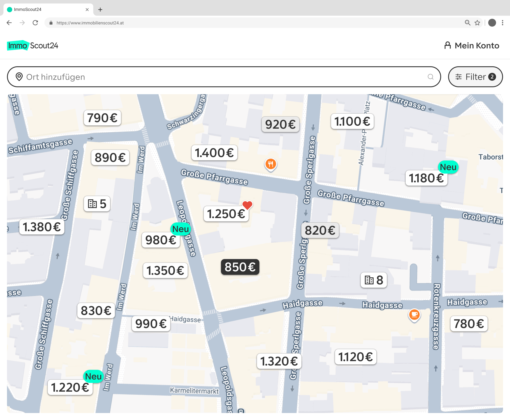Click the magnifier icon in search field

pos(430,77)
